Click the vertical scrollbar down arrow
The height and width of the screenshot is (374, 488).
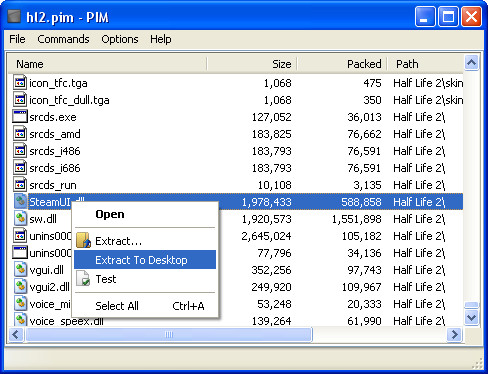coord(471,317)
